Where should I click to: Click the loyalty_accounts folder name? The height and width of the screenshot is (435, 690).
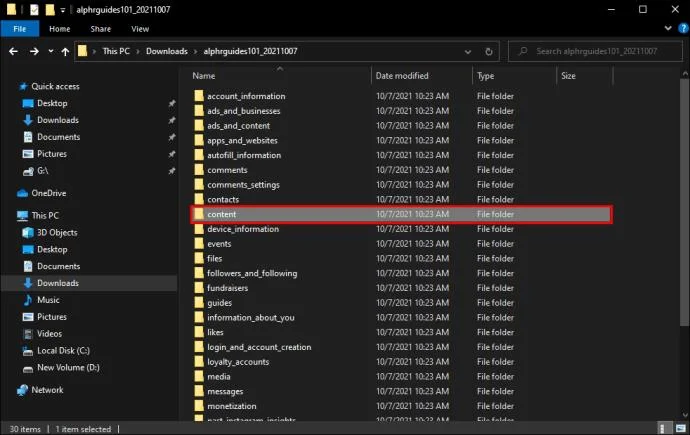pos(238,362)
